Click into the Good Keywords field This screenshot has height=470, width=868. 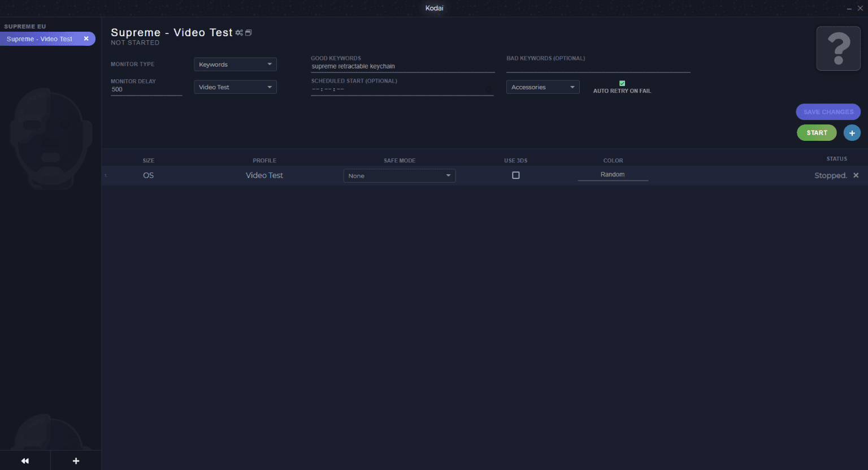click(402, 66)
